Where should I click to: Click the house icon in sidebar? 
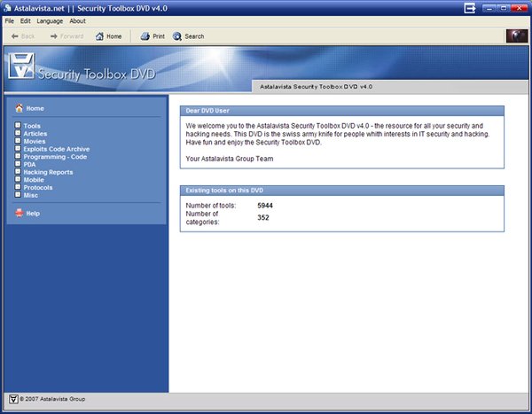[x=19, y=108]
